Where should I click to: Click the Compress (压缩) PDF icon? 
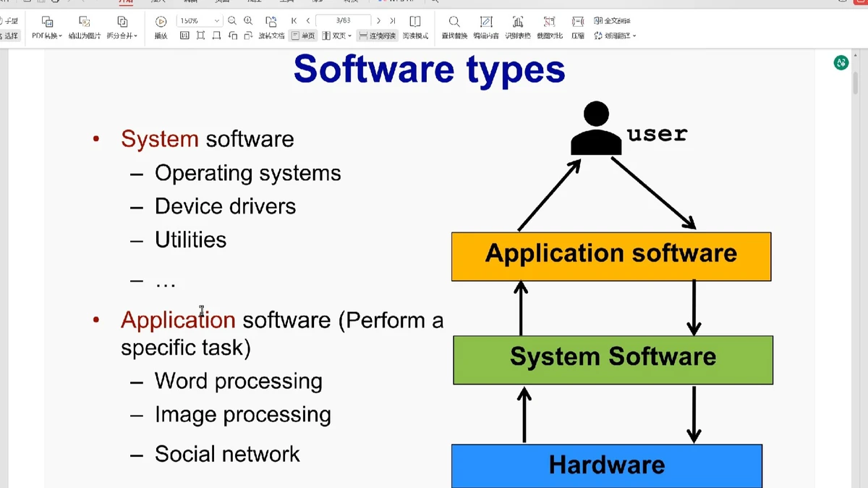click(x=578, y=22)
